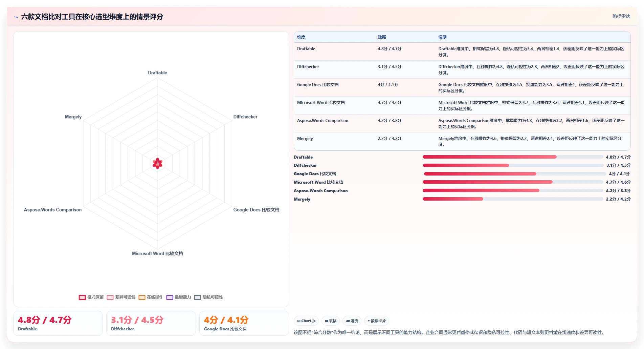Open the Diffchecker 3.1分 / 4.5分 summary card
Screen dimensions: 644x349
point(151,323)
